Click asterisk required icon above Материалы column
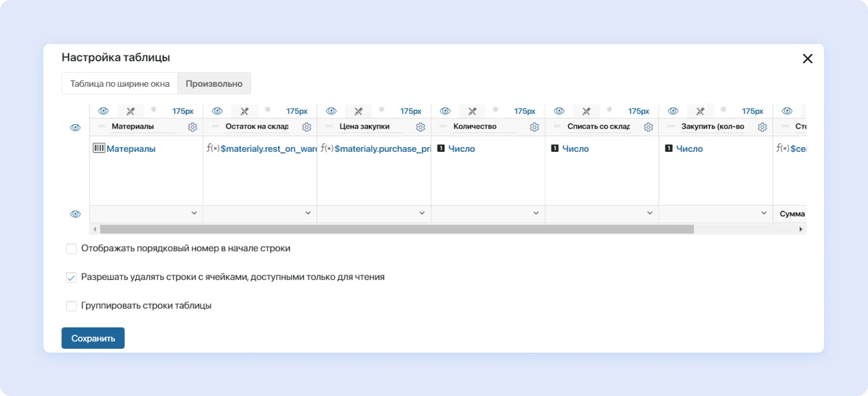Viewport: 868px width, 396px height. (x=154, y=110)
